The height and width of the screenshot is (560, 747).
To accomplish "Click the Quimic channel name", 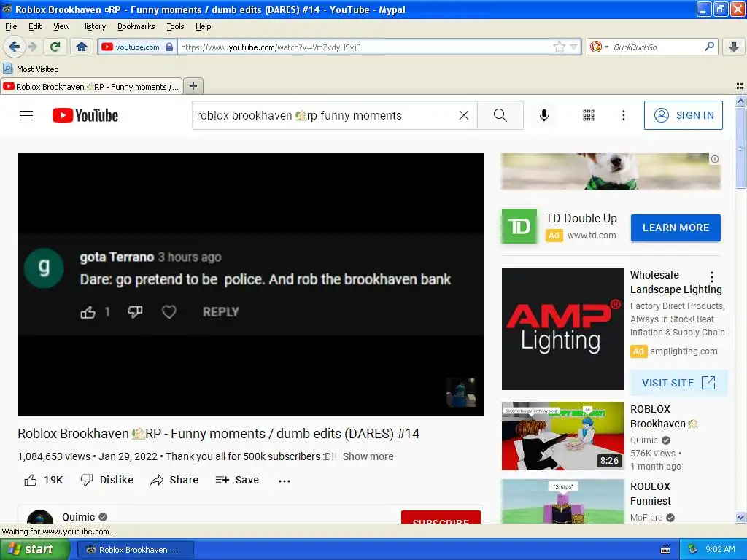I will click(78, 517).
